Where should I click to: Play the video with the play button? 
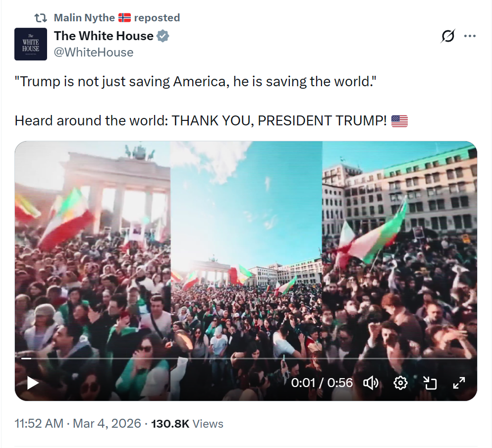33,383
